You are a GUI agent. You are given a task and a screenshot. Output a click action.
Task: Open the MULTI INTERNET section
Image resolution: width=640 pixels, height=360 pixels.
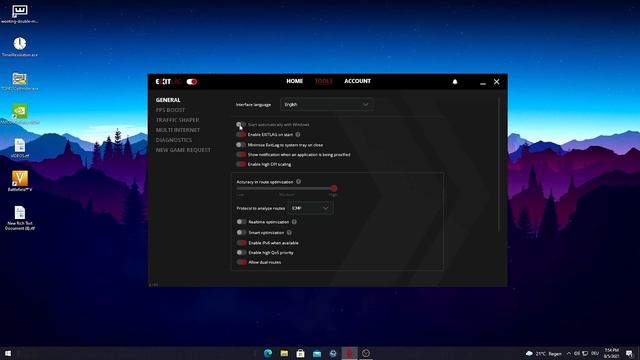point(178,130)
